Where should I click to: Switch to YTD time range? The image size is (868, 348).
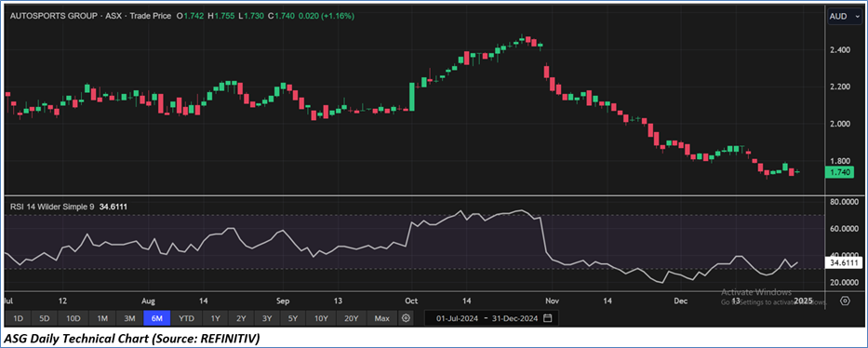pyautogui.click(x=187, y=318)
